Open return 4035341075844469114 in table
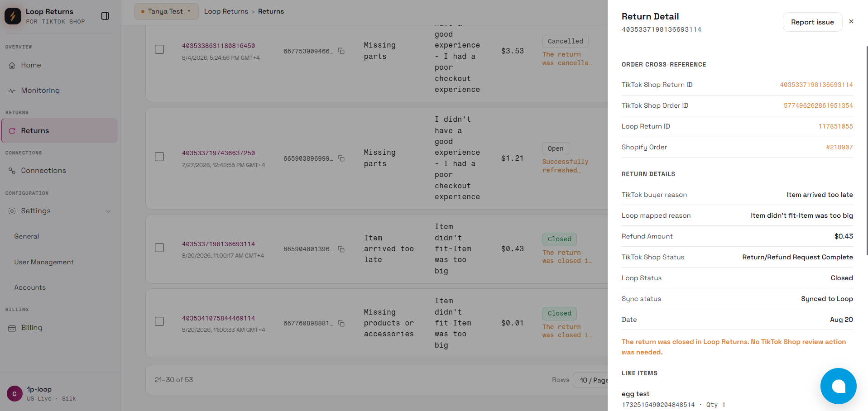Screen dimensions: 868x411 pos(218,318)
